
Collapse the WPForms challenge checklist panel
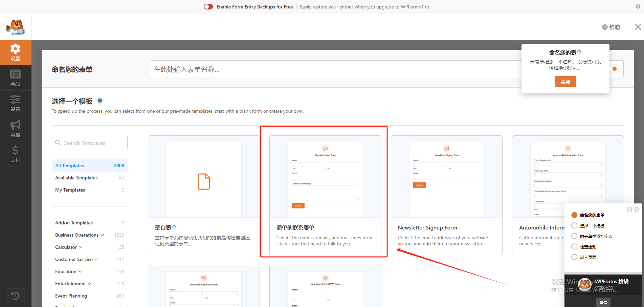[x=629, y=209]
